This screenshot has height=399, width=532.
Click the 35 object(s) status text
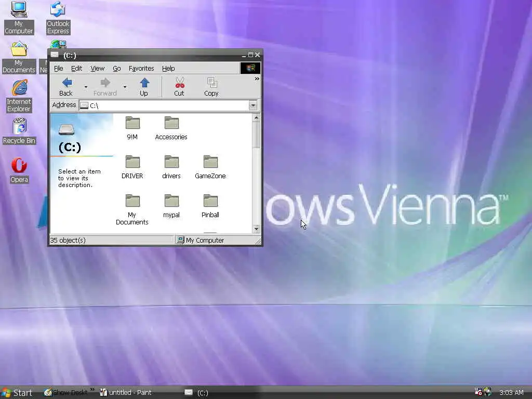pos(68,240)
